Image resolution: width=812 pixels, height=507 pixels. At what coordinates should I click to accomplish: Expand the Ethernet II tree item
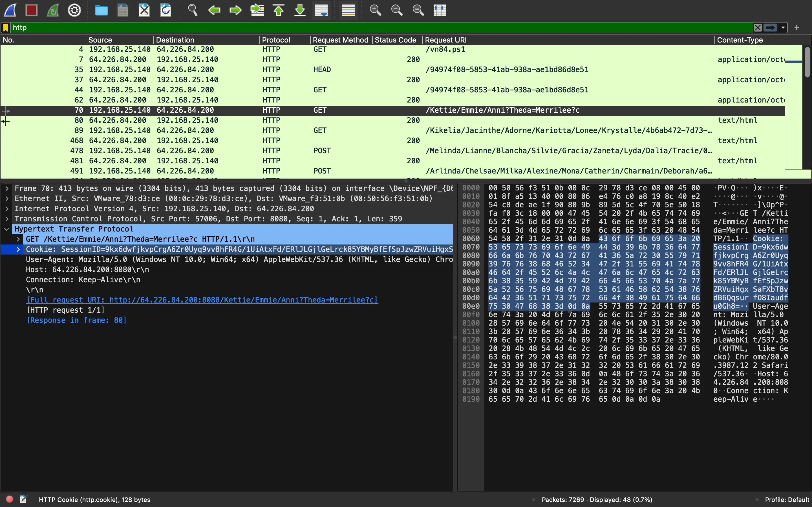[7, 199]
